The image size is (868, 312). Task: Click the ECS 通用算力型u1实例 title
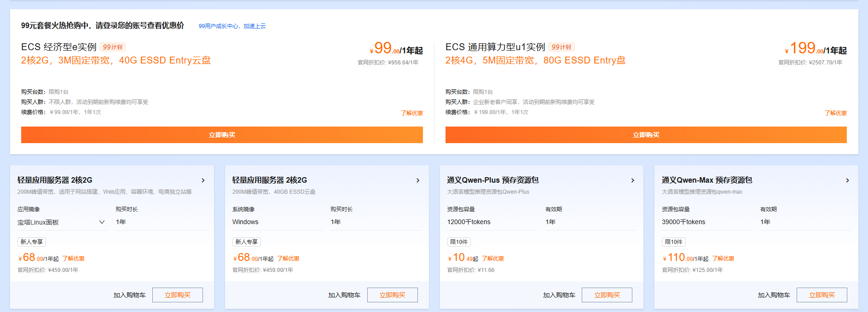[495, 47]
